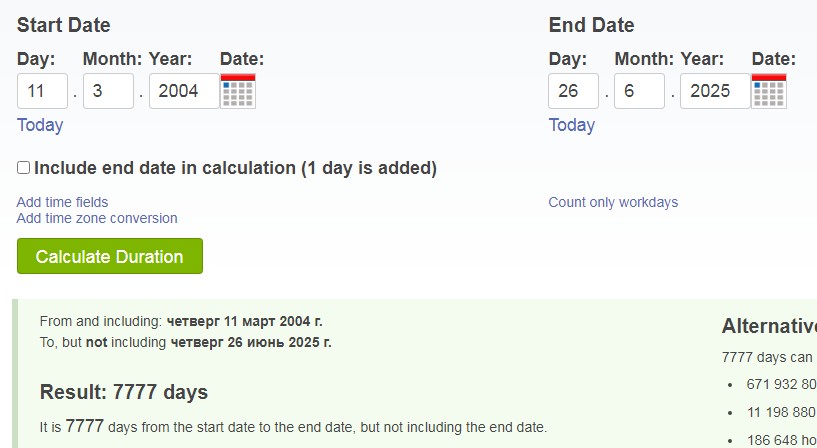The width and height of the screenshot is (817, 448).
Task: Open the Add time zone conversion link
Action: coord(97,218)
